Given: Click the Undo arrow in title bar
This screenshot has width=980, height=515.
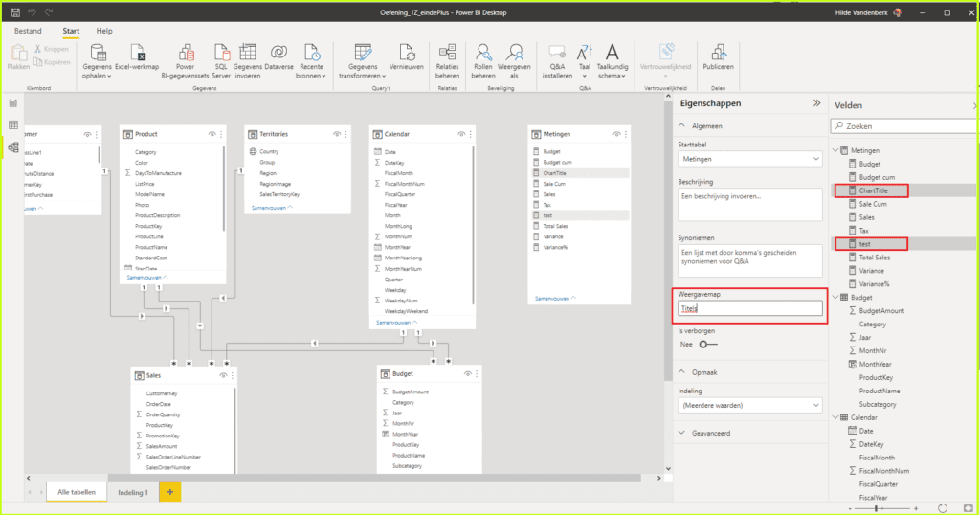Looking at the screenshot, I should (32, 12).
